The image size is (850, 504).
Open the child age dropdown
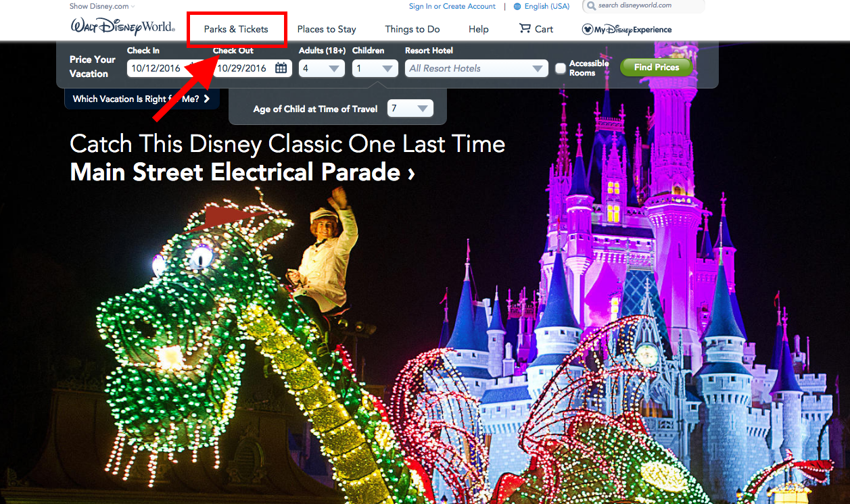coord(410,109)
